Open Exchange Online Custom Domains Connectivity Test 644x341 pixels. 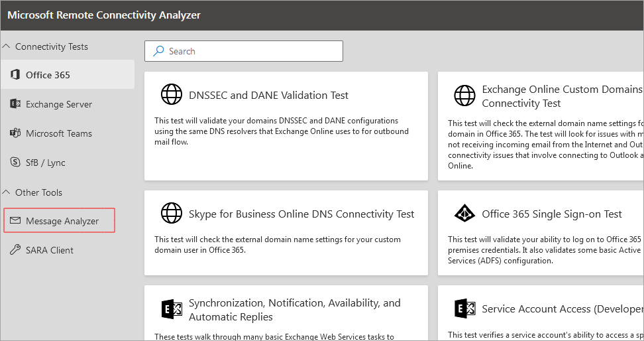pos(562,96)
